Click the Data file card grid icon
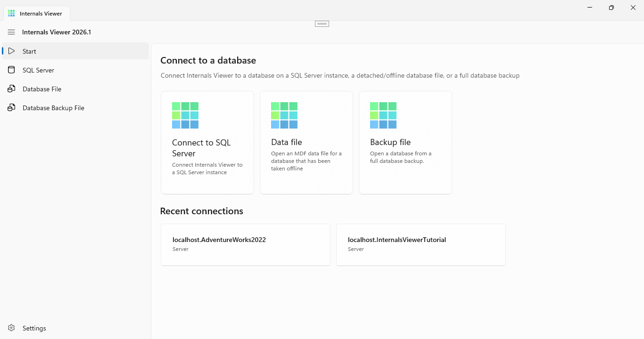Image resolution: width=644 pixels, height=339 pixels. click(x=284, y=115)
